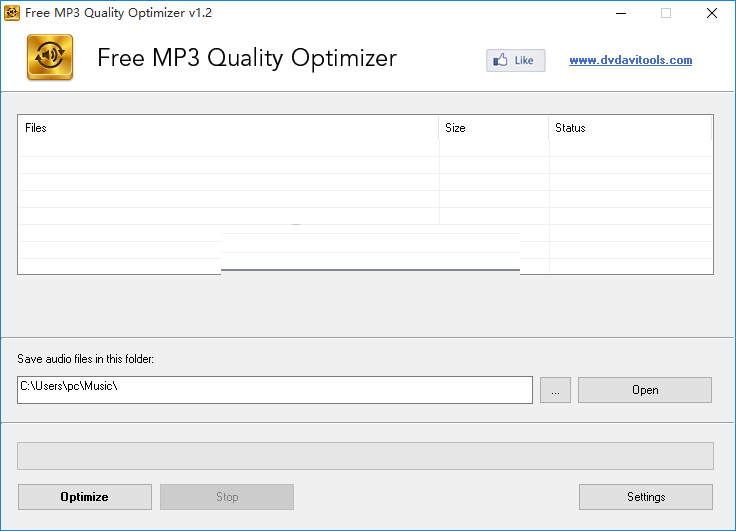Minimize the Free MP3 Quality Optimizer window
Viewport: 736px width, 531px height.
(x=620, y=13)
